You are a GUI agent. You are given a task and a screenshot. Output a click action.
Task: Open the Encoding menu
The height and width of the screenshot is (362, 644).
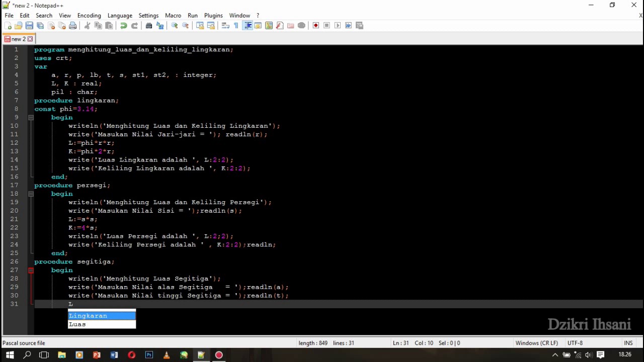click(x=89, y=16)
